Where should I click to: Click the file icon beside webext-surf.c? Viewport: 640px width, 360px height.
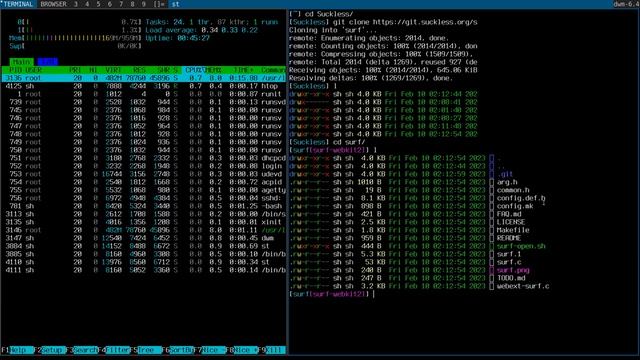pyautogui.click(x=491, y=286)
